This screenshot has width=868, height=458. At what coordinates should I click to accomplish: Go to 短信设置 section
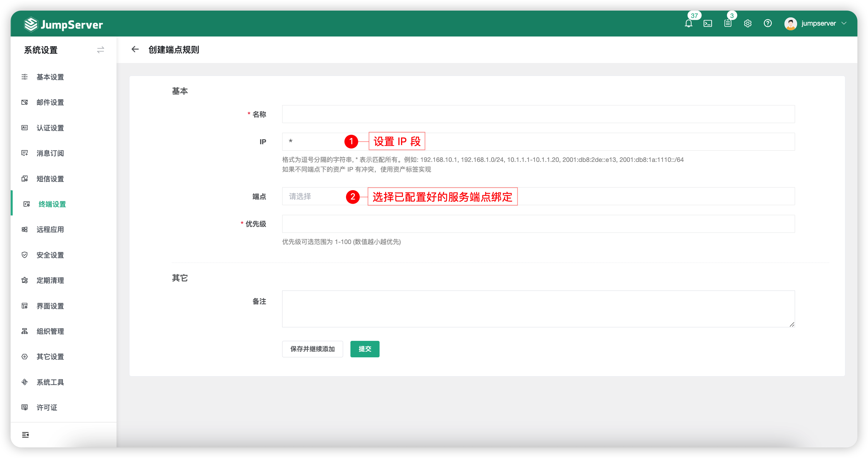50,179
